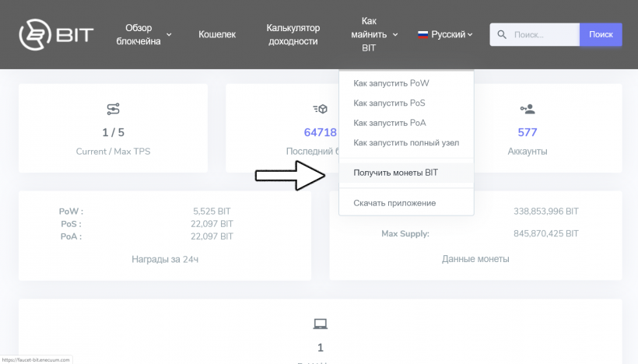Click the Награды за 24ч caption
The width and height of the screenshot is (638, 364).
pos(165,259)
